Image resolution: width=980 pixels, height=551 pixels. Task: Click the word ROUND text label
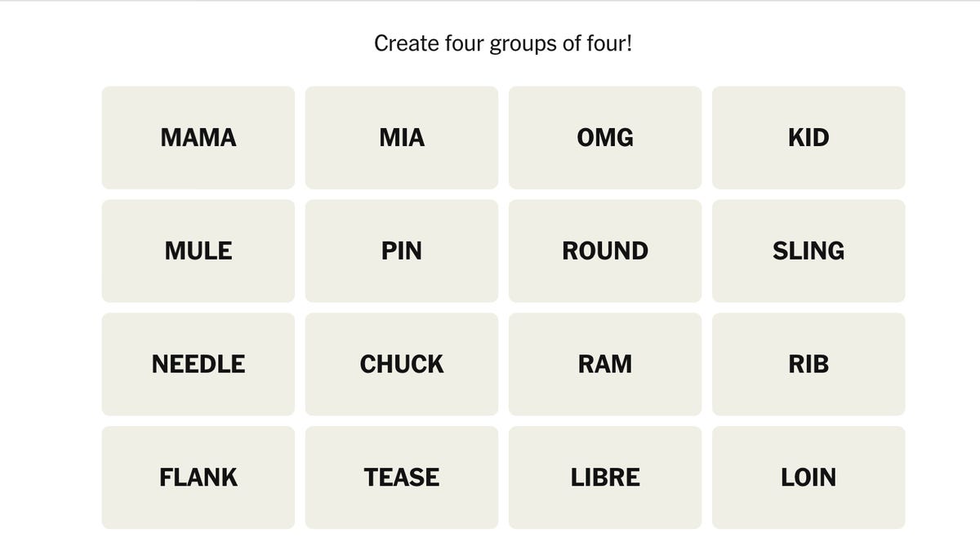click(605, 251)
